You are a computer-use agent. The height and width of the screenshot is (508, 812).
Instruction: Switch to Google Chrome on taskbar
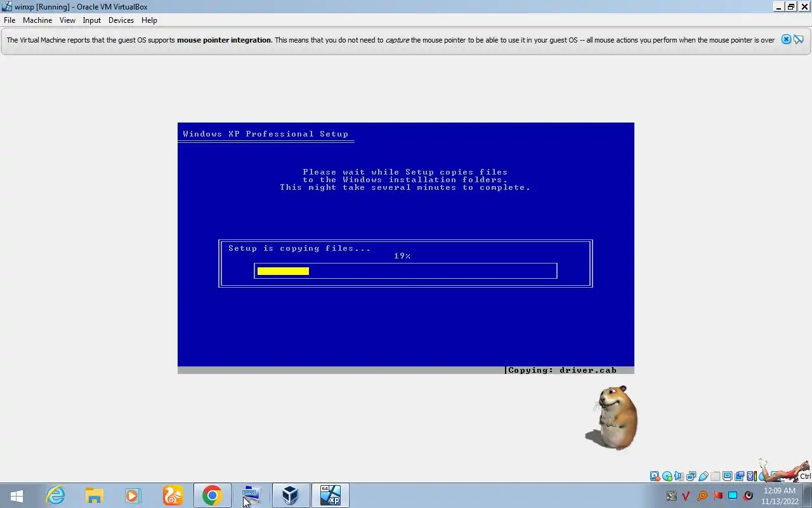click(x=212, y=495)
